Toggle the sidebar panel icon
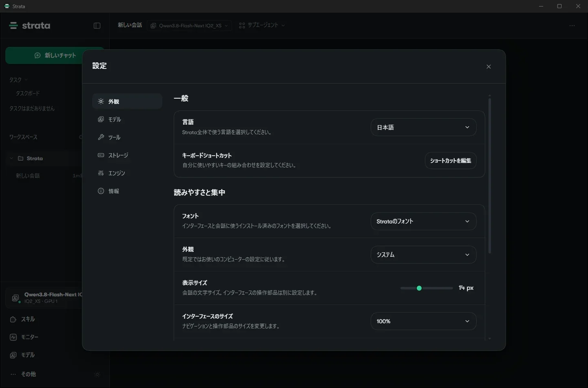The image size is (588, 388). [97, 26]
